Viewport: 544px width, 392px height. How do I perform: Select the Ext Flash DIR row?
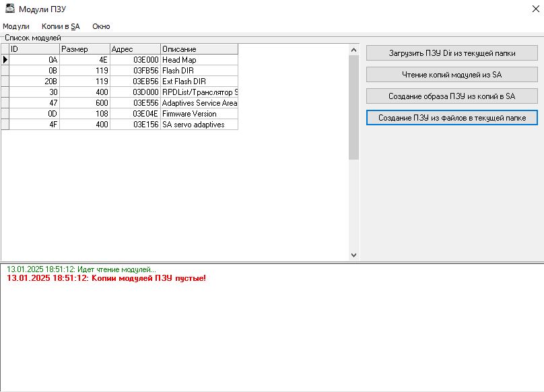[x=120, y=81]
